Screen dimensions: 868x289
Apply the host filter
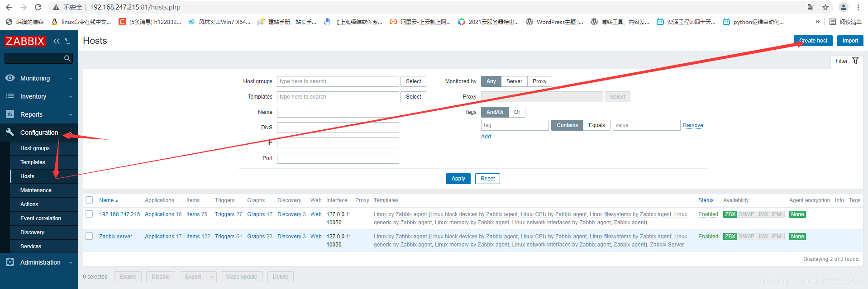click(x=458, y=179)
